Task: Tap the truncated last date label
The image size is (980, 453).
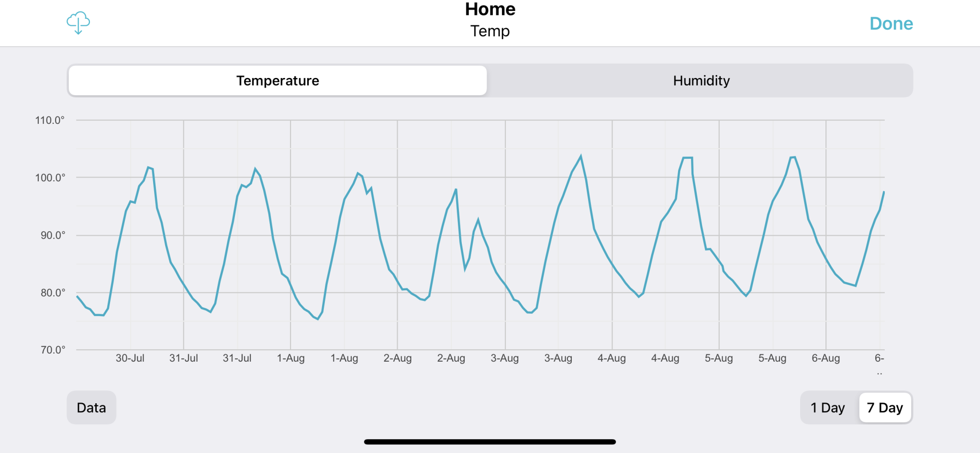Action: [880, 359]
